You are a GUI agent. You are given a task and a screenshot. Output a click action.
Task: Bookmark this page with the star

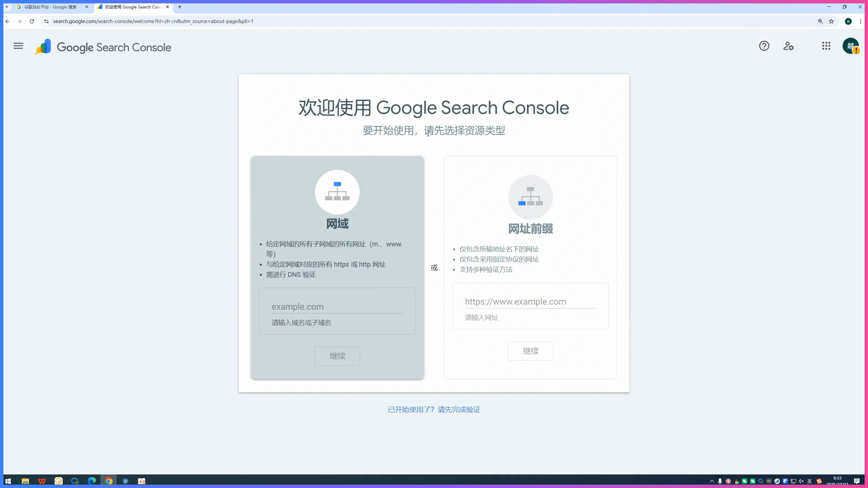point(831,21)
